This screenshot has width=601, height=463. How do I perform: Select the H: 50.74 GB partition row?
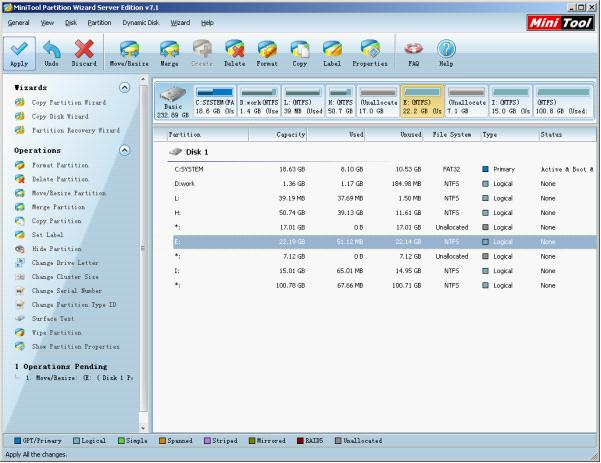(x=384, y=213)
